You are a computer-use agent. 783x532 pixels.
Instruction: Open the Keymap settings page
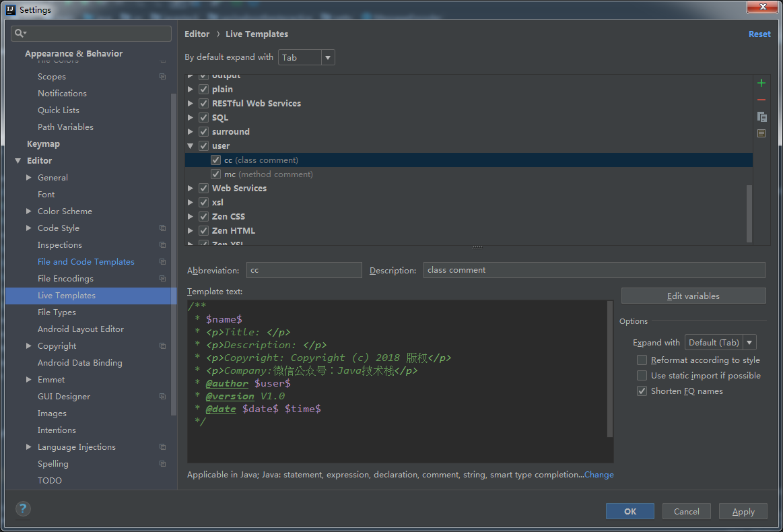43,144
